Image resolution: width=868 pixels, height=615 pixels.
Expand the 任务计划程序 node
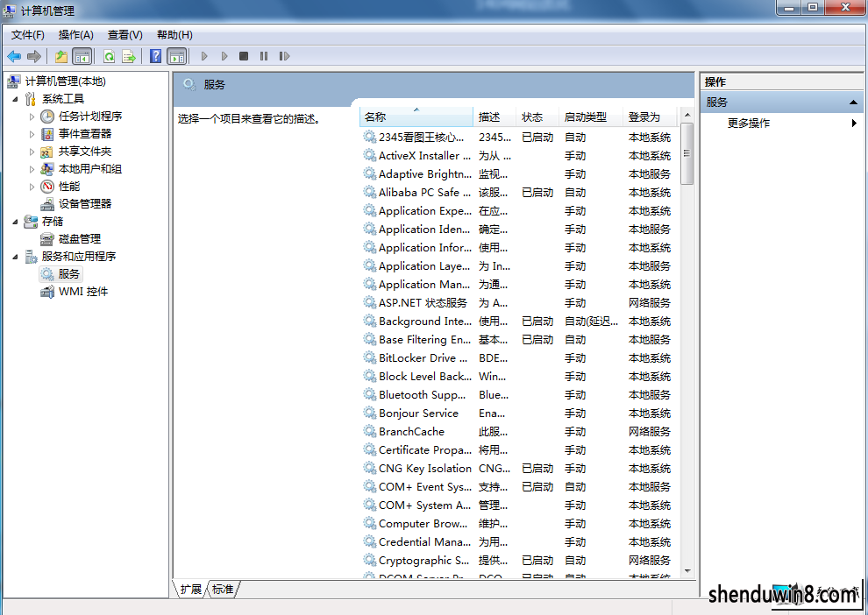[x=32, y=117]
